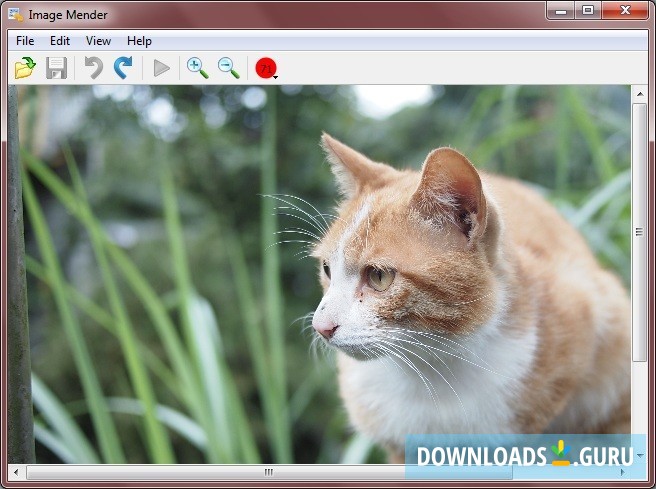The height and width of the screenshot is (489, 656).
Task: Save the image with floppy disk icon
Action: coord(56,68)
